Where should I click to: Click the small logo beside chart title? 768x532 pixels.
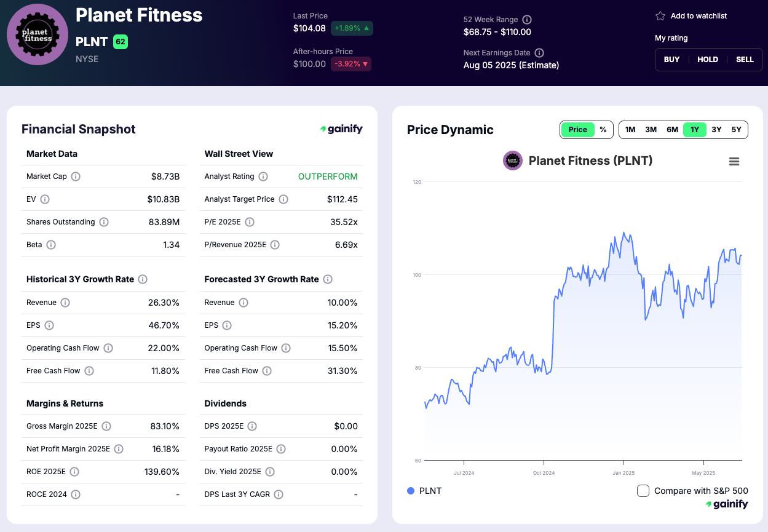[513, 161]
